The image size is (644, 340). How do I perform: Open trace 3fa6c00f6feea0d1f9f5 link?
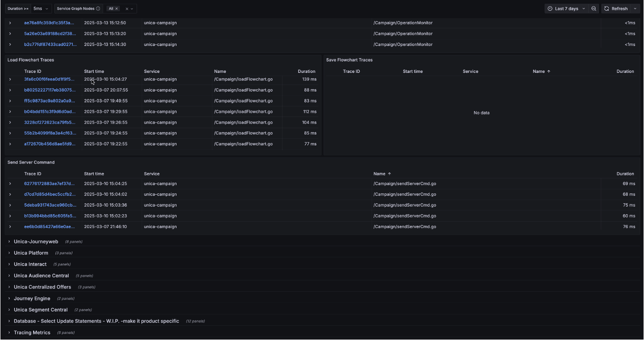point(49,79)
